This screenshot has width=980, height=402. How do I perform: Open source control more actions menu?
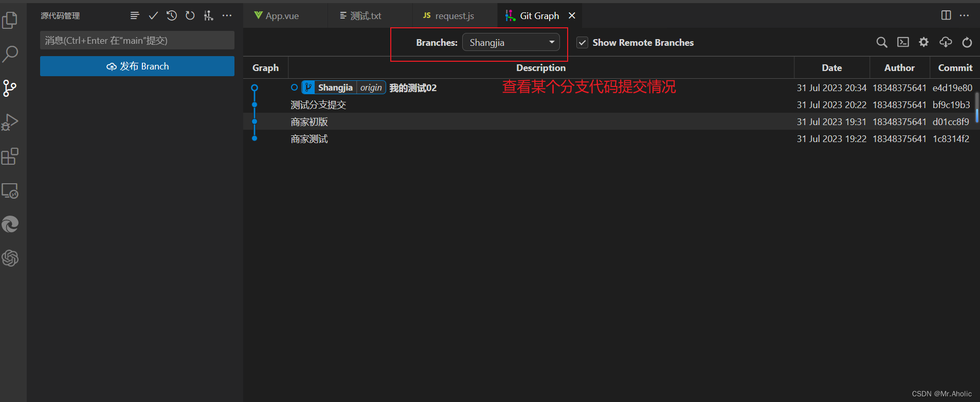pos(227,16)
